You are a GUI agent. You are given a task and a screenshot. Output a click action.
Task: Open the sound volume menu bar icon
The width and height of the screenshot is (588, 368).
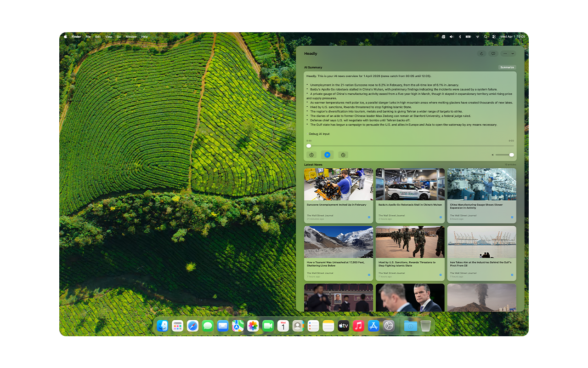pyautogui.click(x=452, y=36)
